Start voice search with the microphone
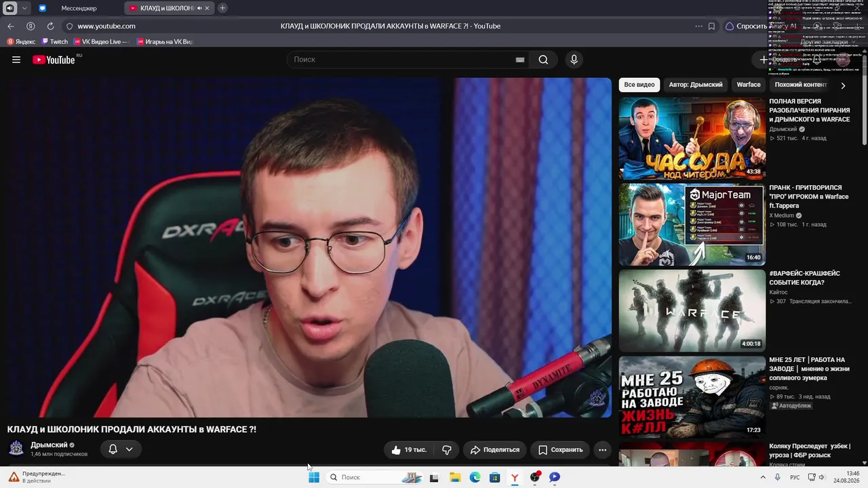Image resolution: width=868 pixels, height=488 pixels. [574, 60]
